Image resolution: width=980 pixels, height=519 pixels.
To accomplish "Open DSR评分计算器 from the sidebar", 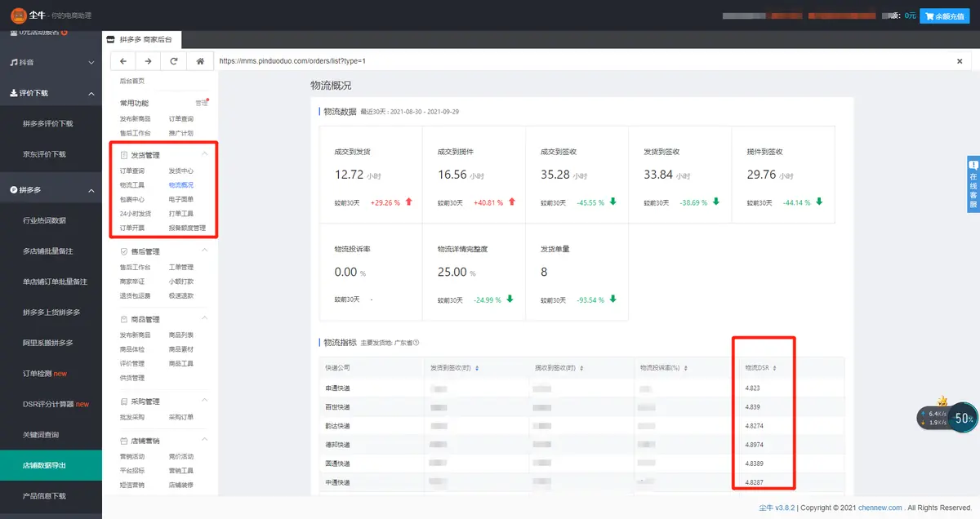I will 51,404.
